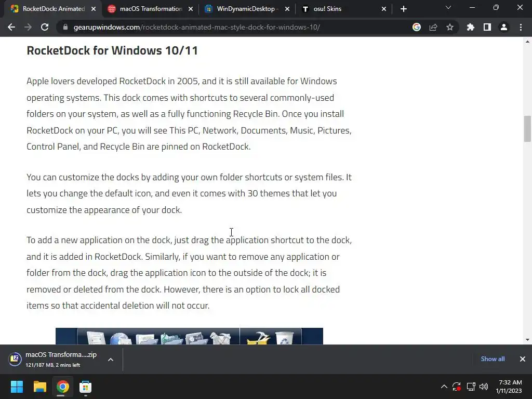Open the clock showing 7:32 AM
Viewport: 532px width, 399px height.
coord(509,387)
